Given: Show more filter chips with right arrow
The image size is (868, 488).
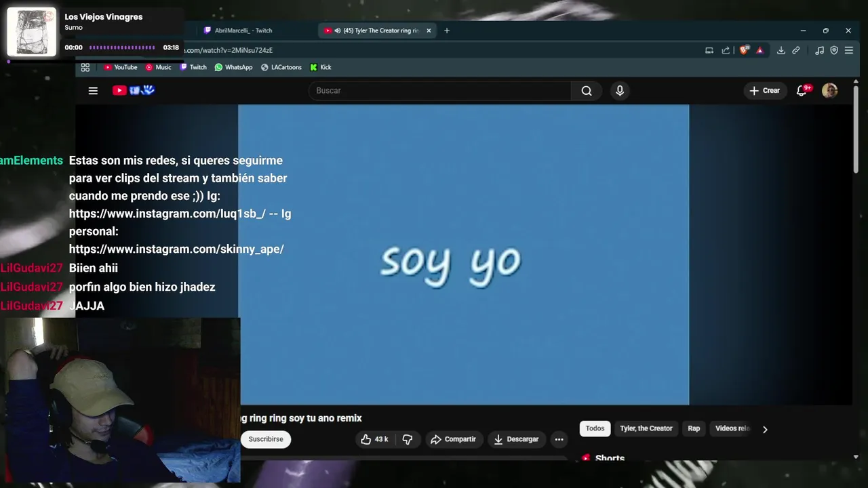Looking at the screenshot, I should pos(765,429).
